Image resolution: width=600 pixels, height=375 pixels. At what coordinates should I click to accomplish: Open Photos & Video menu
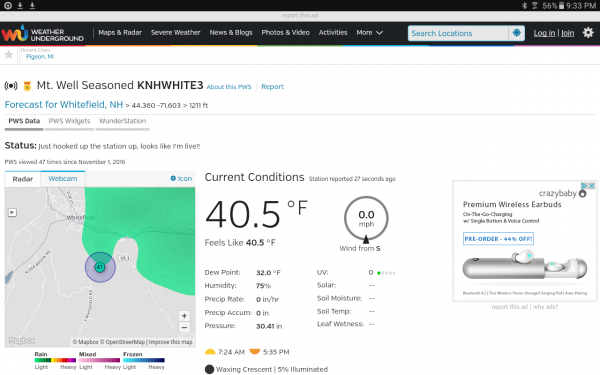[285, 33]
